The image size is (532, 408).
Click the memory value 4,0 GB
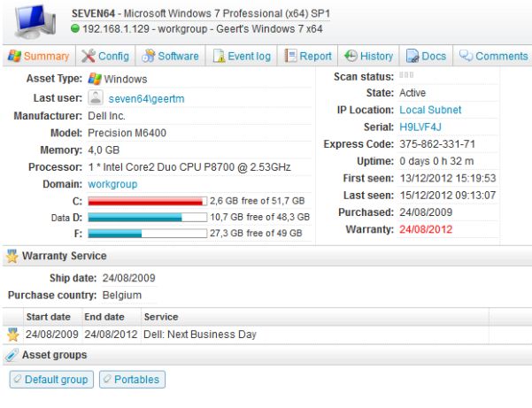click(x=104, y=150)
